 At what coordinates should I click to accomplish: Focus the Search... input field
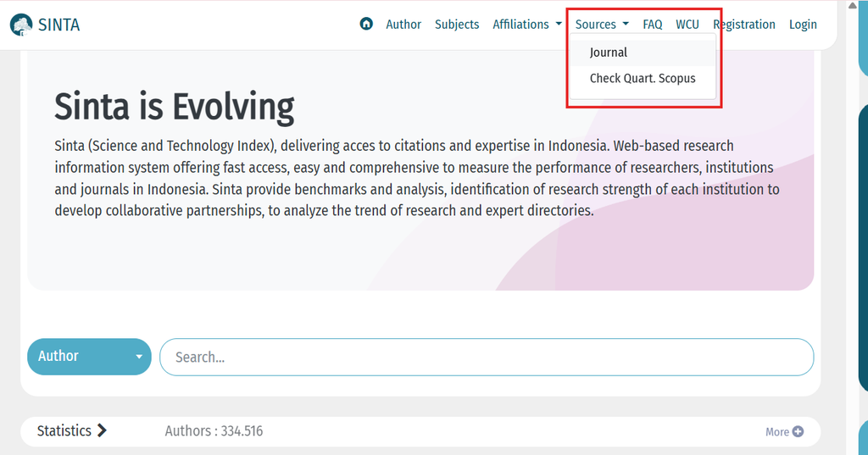pyautogui.click(x=487, y=357)
